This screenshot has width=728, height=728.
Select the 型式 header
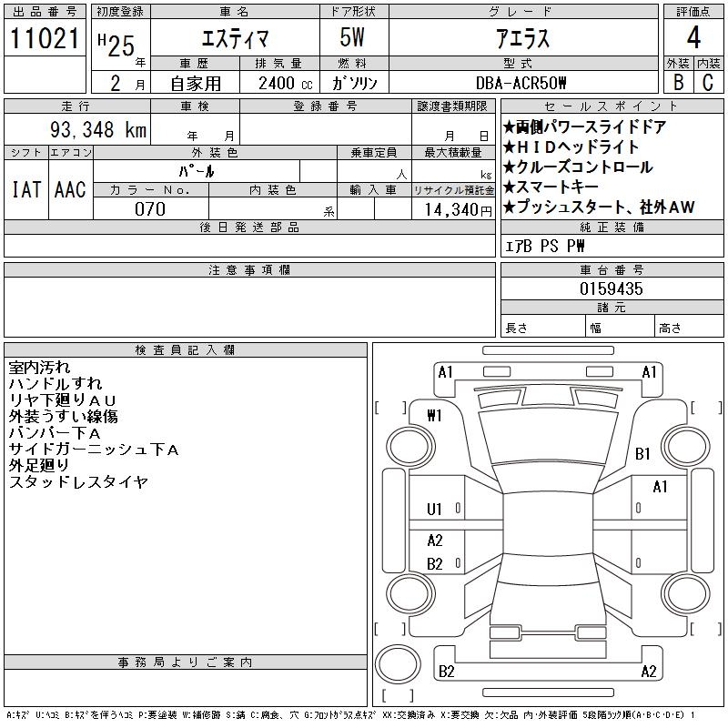pyautogui.click(x=523, y=63)
